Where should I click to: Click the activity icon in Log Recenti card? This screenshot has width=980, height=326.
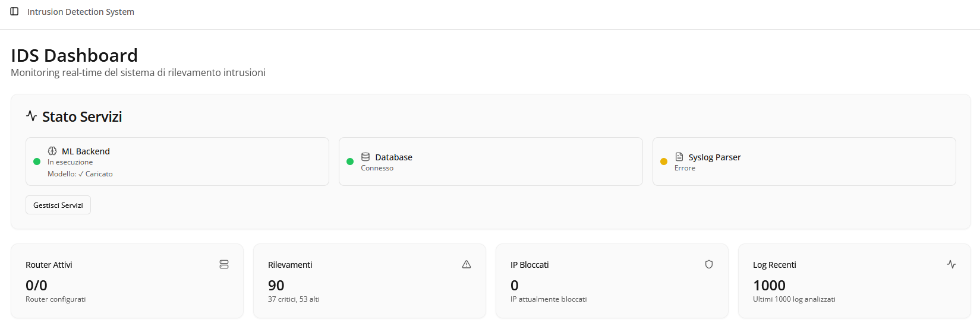click(x=951, y=264)
